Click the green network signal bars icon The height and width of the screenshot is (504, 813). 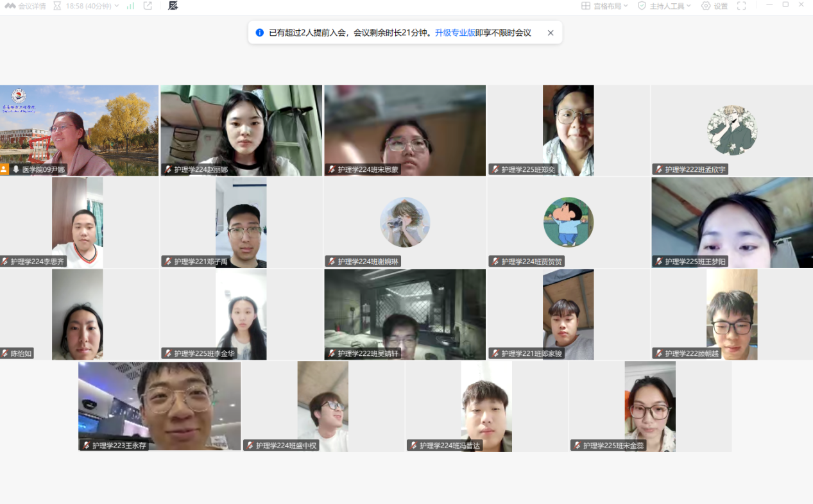coord(130,6)
